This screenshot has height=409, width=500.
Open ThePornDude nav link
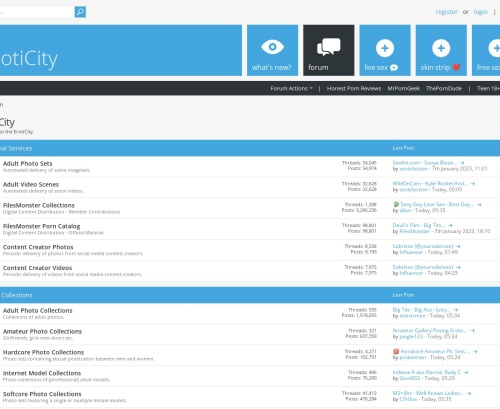444,88
